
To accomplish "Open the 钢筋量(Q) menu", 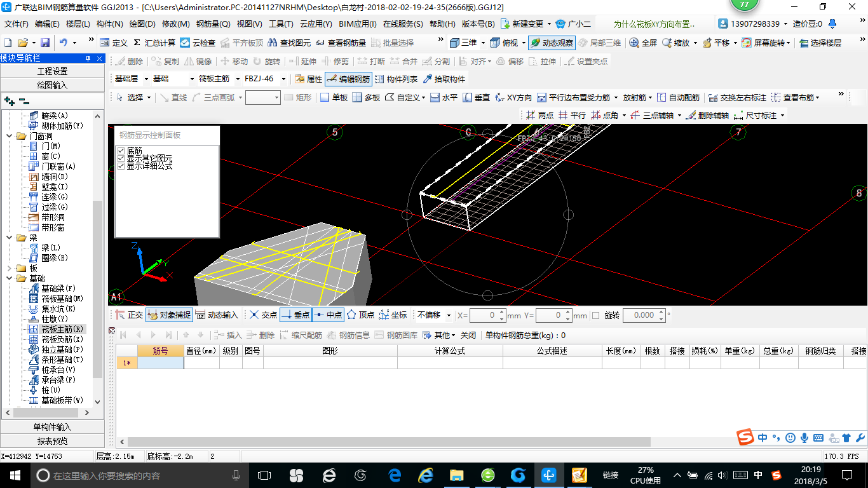I will [x=213, y=24].
